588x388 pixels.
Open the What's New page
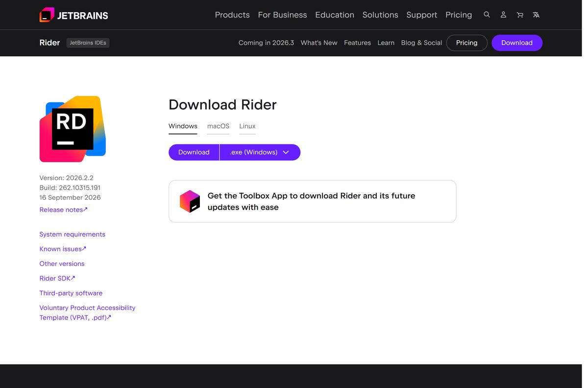(319, 43)
